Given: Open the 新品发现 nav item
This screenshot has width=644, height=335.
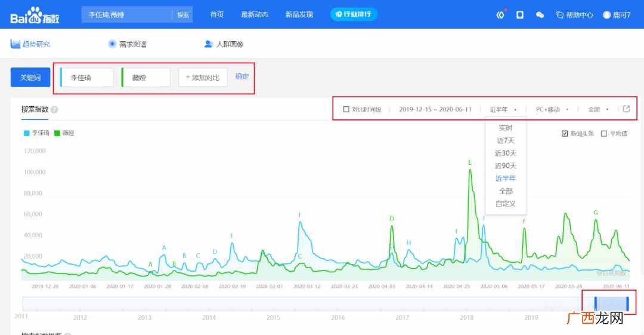Looking at the screenshot, I should 299,14.
